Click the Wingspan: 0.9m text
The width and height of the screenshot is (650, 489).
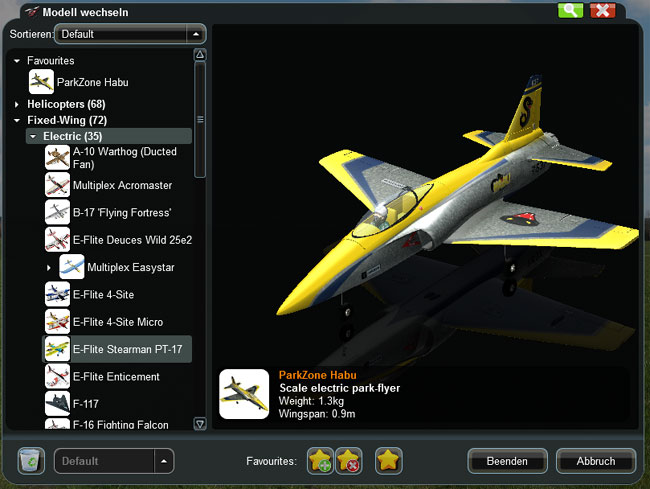317,414
